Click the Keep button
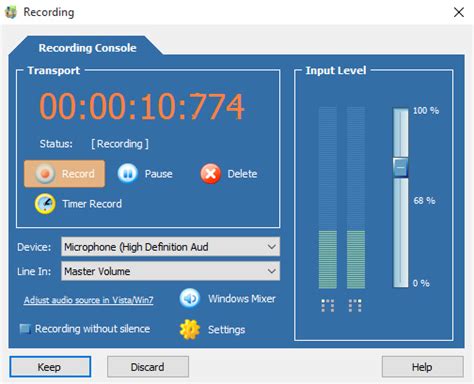Viewport: 474px width, 384px height. pos(50,367)
